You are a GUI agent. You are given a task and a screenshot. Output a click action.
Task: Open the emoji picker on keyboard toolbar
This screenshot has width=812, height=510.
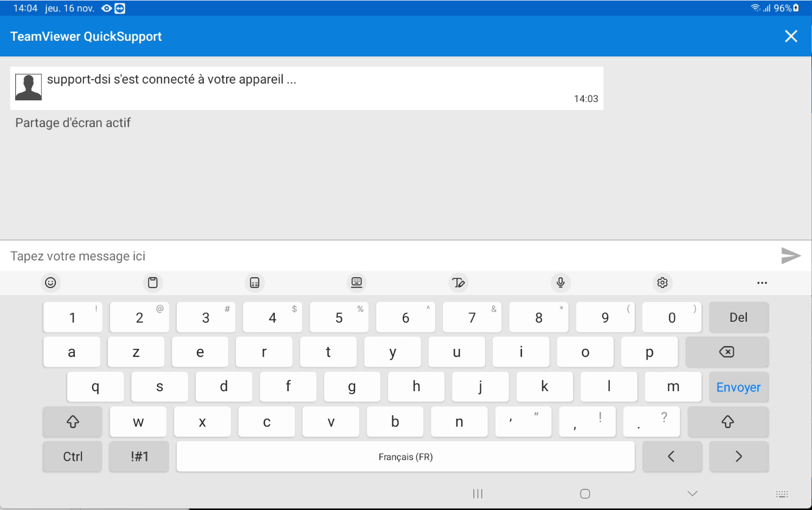coord(50,283)
